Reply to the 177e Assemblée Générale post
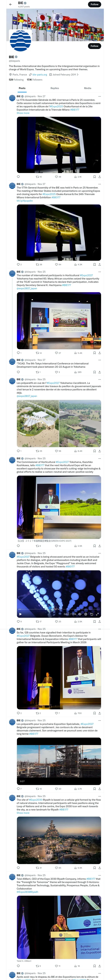The width and height of the screenshot is (110, 980). [18, 177]
